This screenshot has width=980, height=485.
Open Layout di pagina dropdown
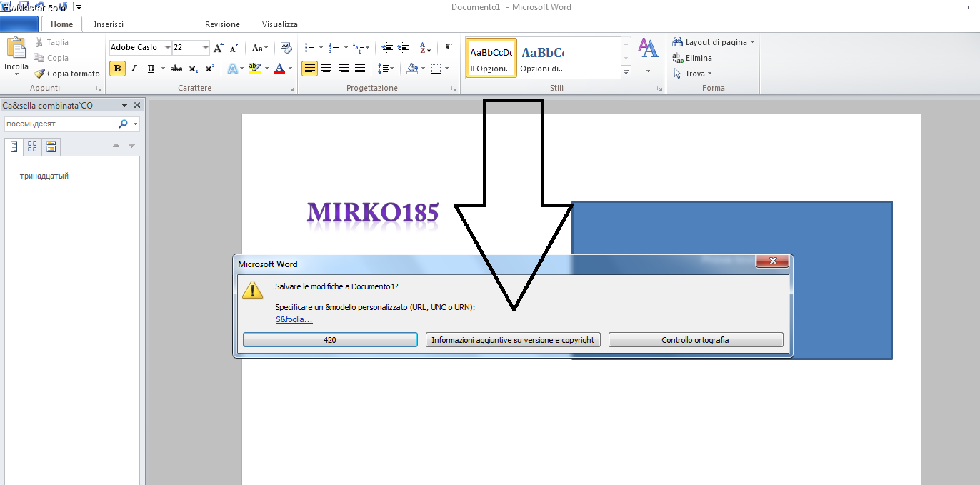pyautogui.click(x=713, y=42)
